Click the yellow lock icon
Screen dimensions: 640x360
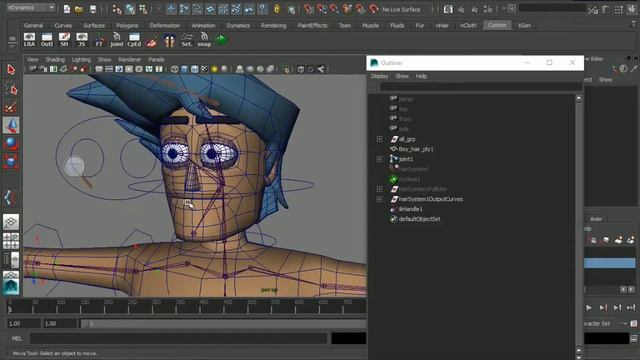[277, 9]
